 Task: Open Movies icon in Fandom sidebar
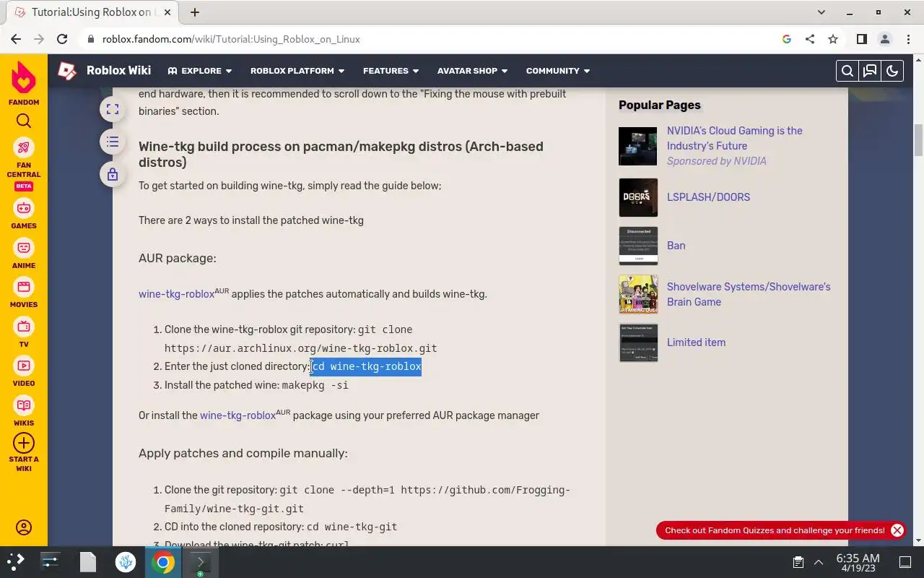click(24, 287)
